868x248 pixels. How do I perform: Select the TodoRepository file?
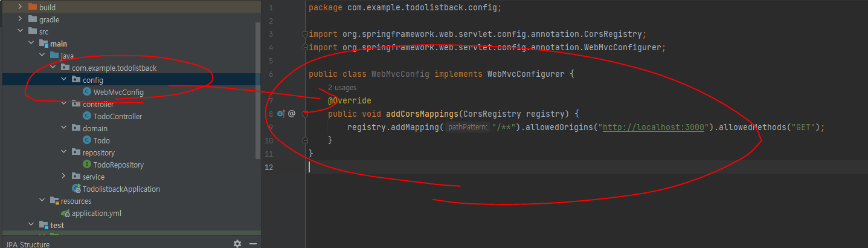point(118,165)
